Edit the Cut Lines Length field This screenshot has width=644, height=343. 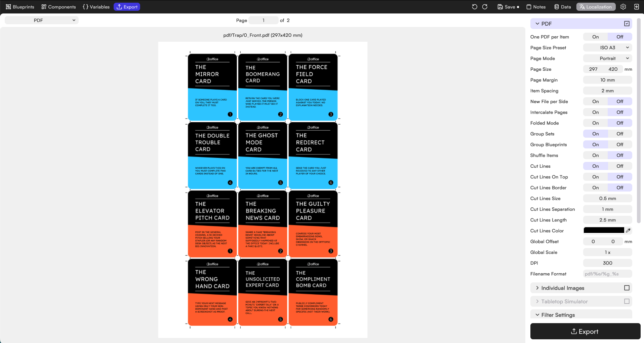pos(607,220)
